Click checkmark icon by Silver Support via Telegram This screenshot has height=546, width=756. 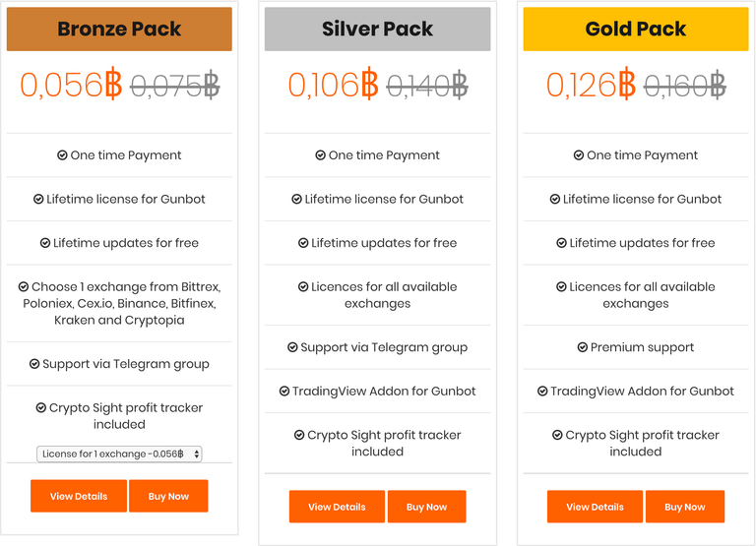(292, 348)
